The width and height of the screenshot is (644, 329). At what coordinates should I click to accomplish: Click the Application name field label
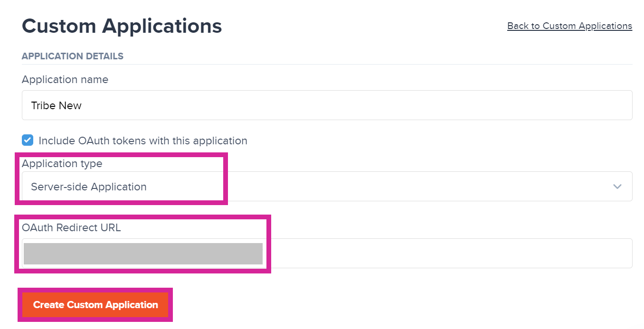click(65, 80)
